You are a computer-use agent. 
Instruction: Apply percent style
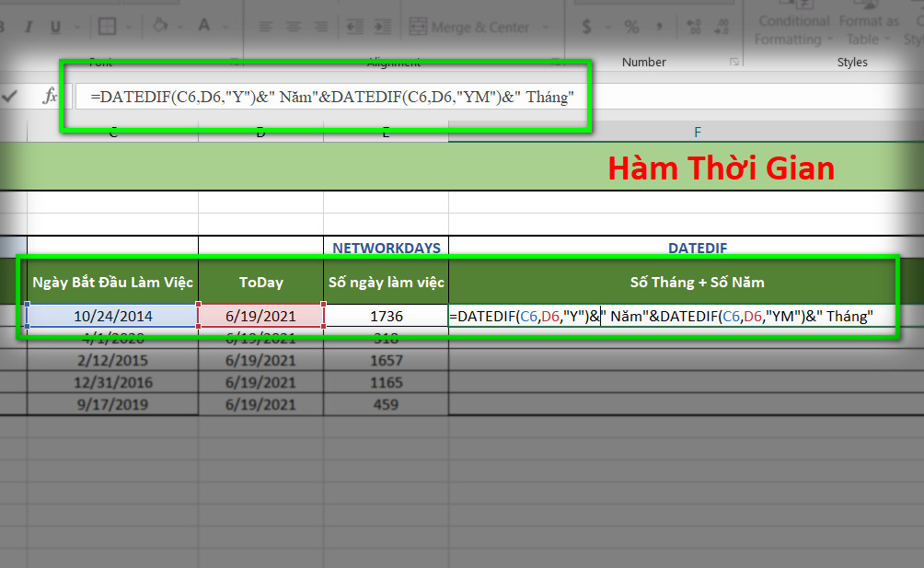[x=631, y=27]
